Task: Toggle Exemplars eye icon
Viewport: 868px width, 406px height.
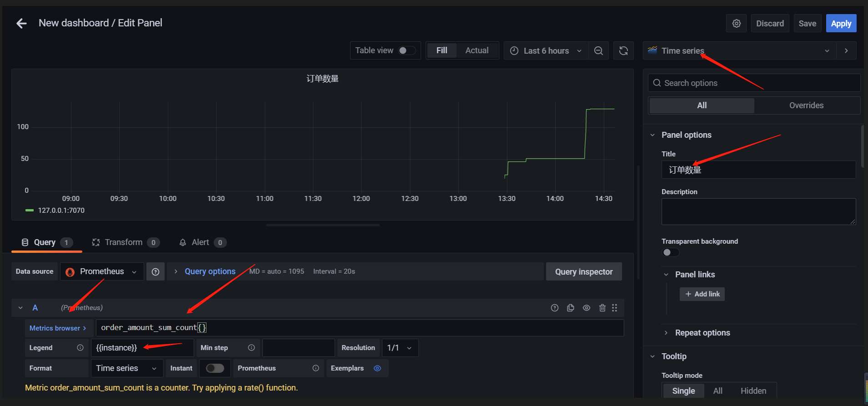Action: pos(377,368)
